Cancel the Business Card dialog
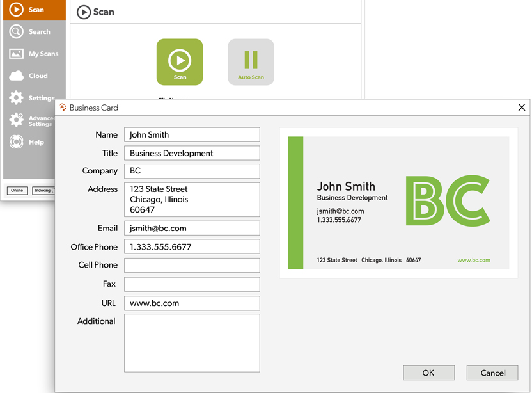 pyautogui.click(x=492, y=373)
